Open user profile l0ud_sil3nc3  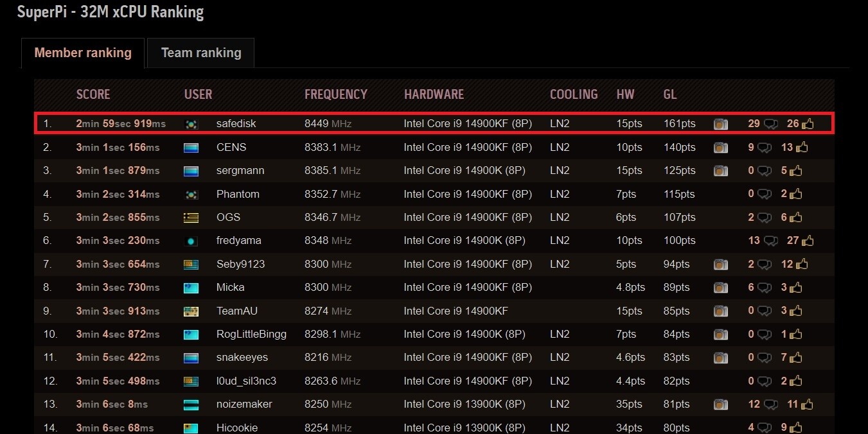tap(247, 381)
